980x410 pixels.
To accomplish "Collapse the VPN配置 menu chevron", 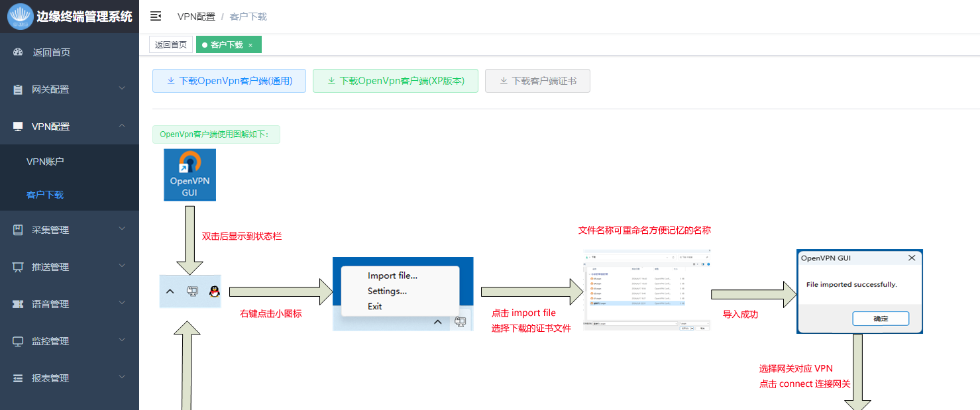I will point(122,126).
